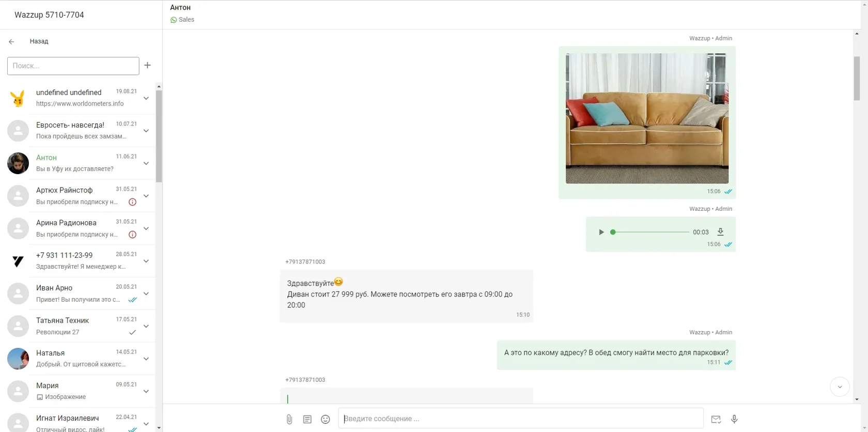Download the voice message audio file
868x432 pixels.
point(720,232)
